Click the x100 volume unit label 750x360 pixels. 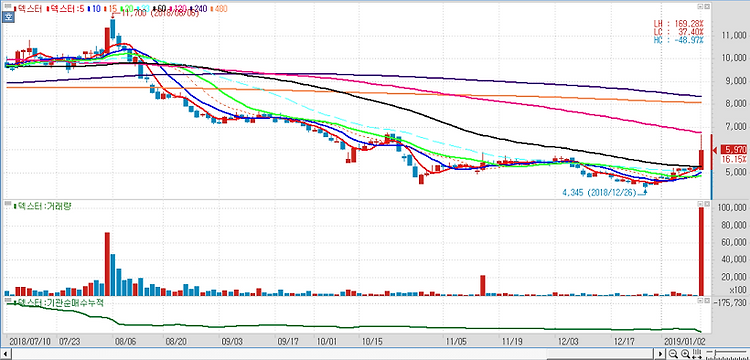click(x=739, y=290)
